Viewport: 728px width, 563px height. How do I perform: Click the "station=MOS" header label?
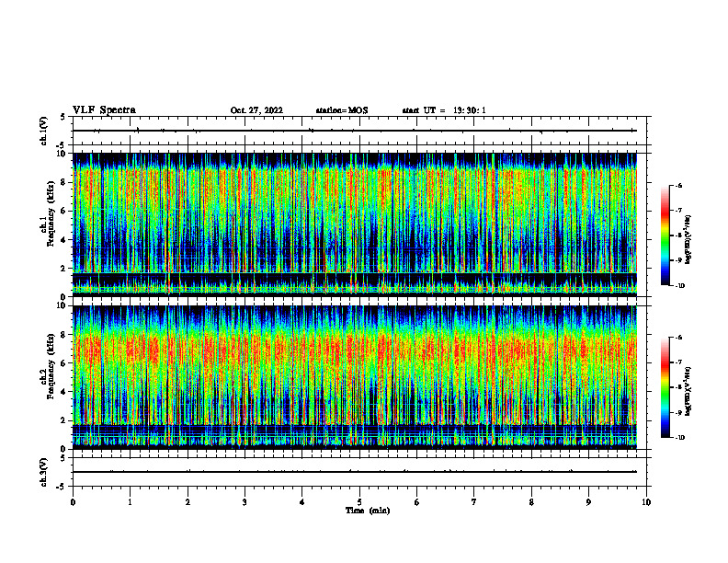coord(342,110)
